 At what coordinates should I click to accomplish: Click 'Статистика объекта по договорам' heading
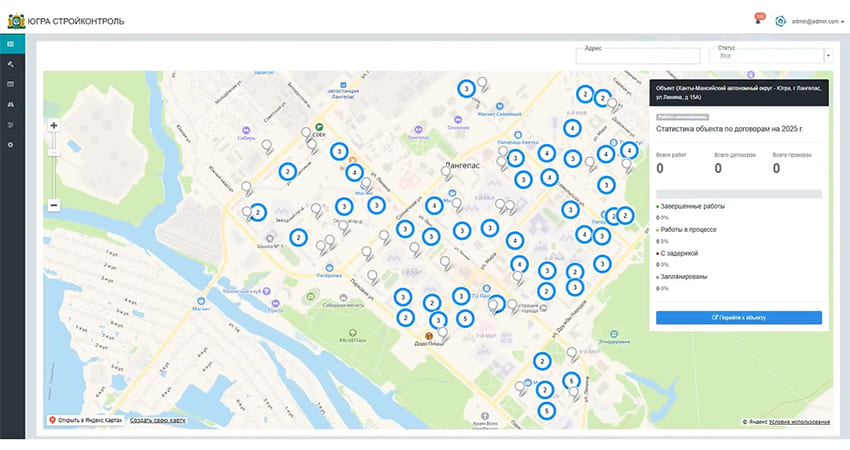click(x=729, y=129)
